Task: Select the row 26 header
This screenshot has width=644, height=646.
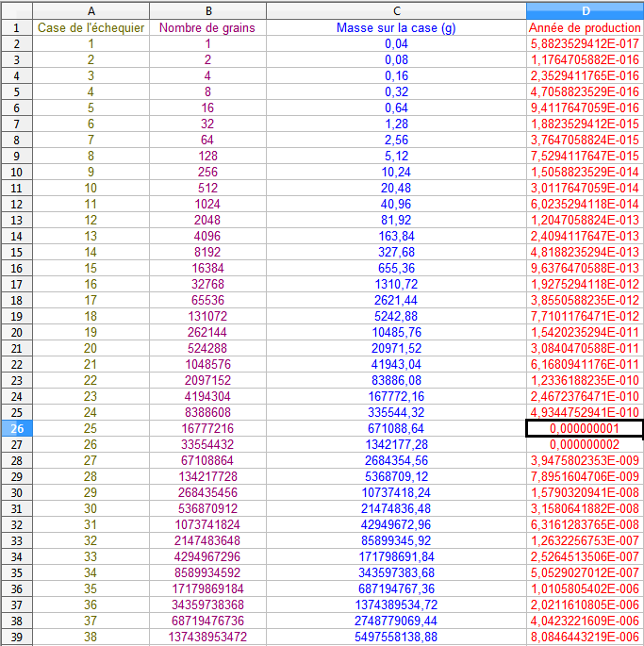Action: tap(16, 428)
